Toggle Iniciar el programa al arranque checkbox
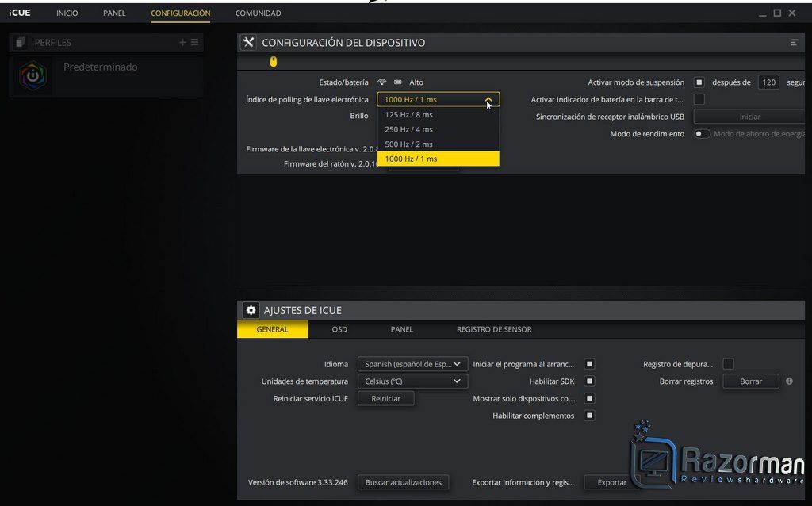 (589, 364)
